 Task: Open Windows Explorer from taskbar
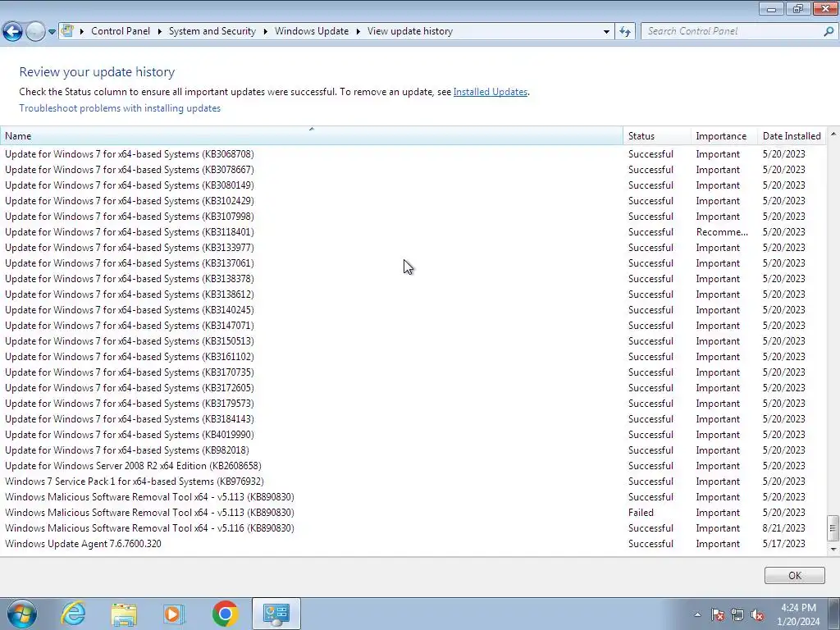coord(124,614)
